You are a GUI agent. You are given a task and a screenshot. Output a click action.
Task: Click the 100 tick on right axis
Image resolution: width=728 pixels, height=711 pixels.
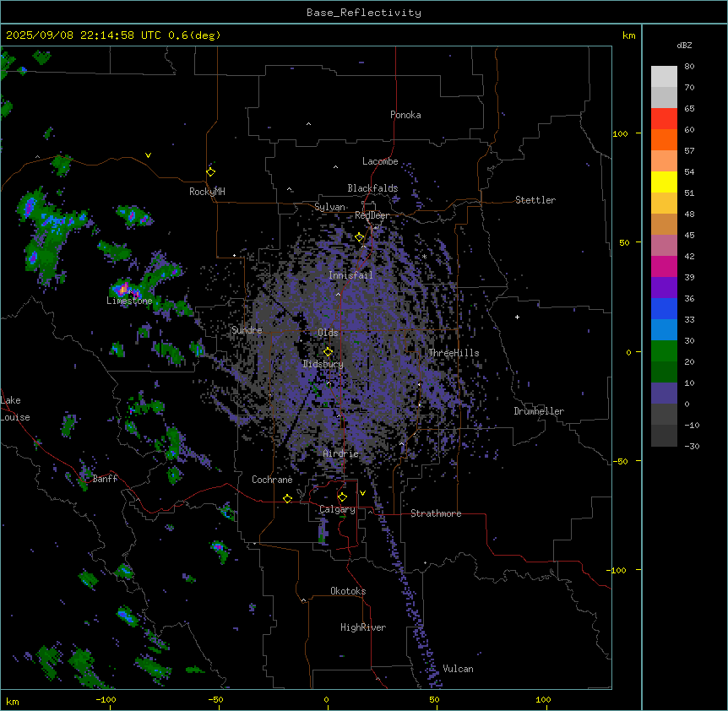620,133
